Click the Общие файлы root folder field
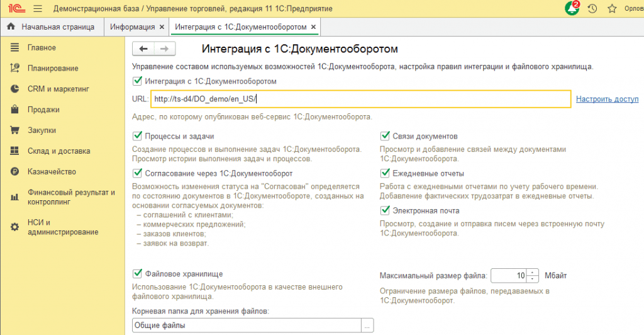The width and height of the screenshot is (644, 335). click(x=247, y=325)
